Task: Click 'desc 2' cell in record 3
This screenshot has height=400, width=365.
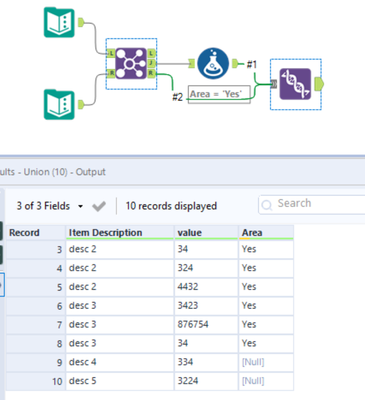Action: [x=120, y=249]
